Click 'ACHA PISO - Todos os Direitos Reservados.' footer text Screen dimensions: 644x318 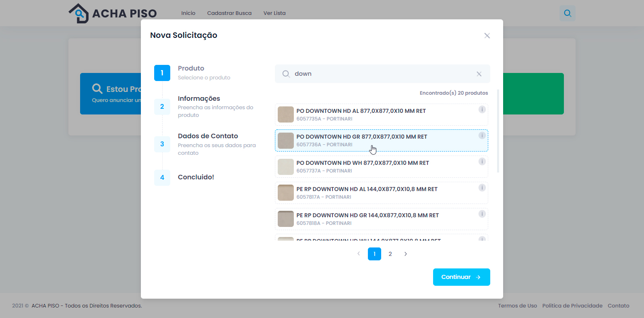[x=87, y=306]
